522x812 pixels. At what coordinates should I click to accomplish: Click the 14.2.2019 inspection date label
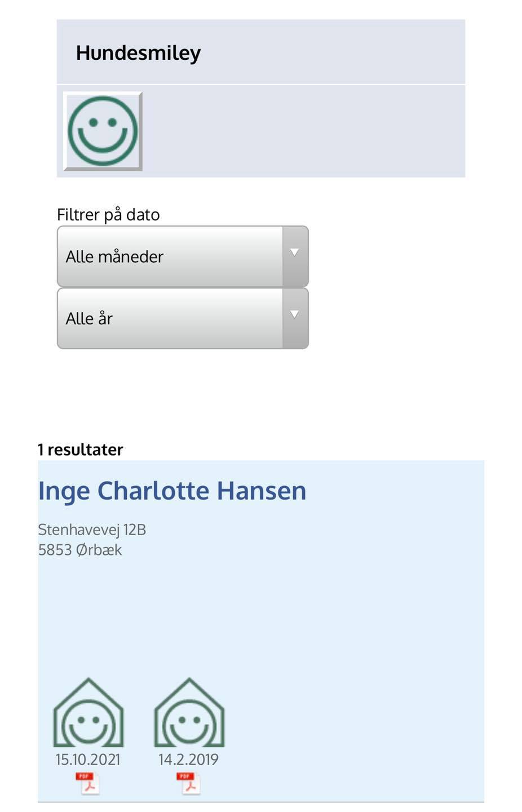pos(188,759)
